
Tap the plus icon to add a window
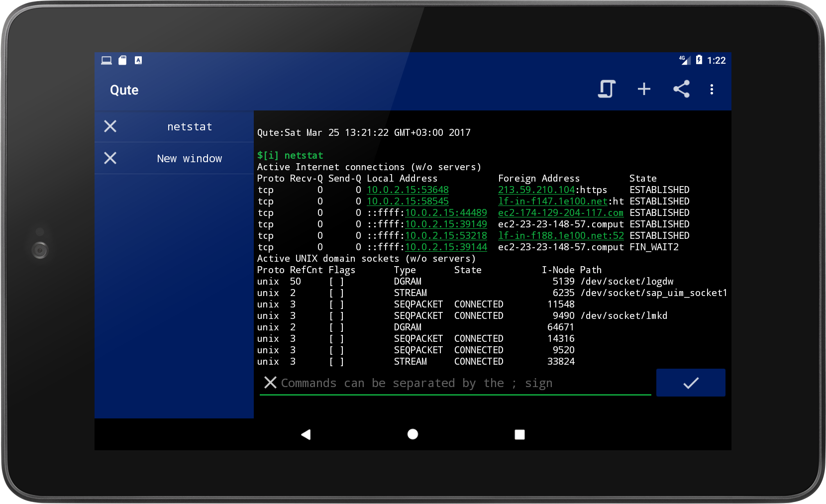[x=643, y=90]
